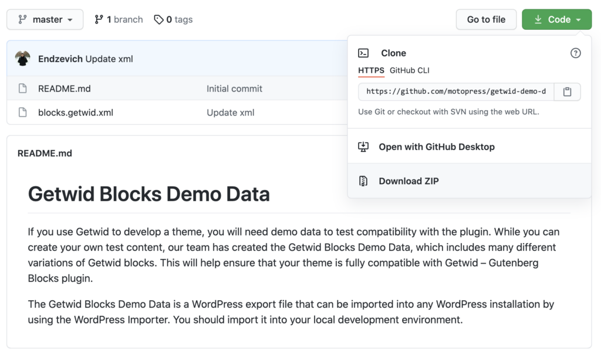Open the clone help question-mark icon
Viewport: 601px width, 364px height.
pyautogui.click(x=575, y=53)
